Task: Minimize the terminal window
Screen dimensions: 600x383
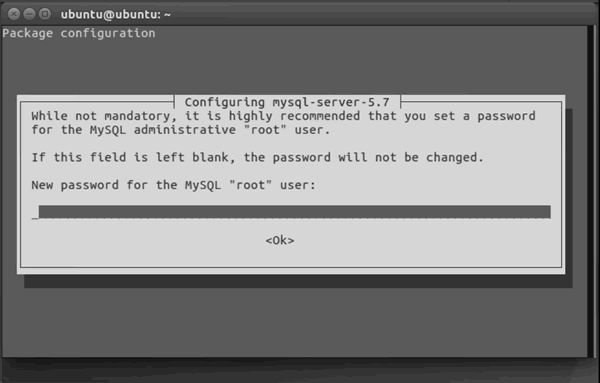Action: tap(29, 14)
